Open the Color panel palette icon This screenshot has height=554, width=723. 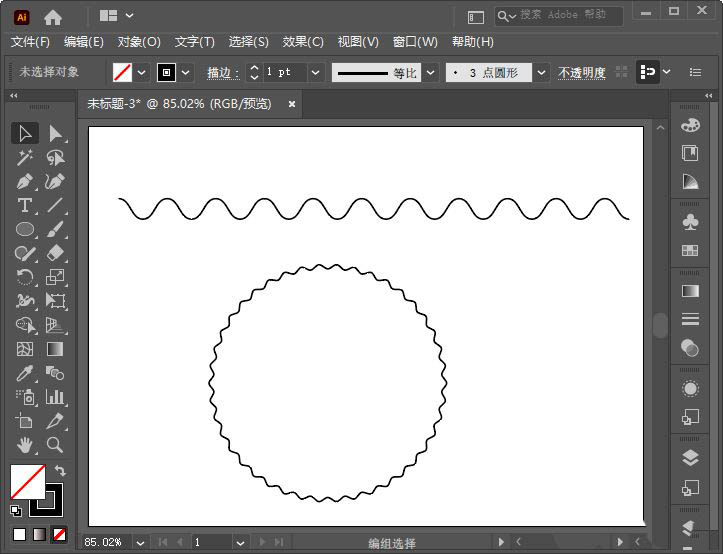[x=690, y=125]
